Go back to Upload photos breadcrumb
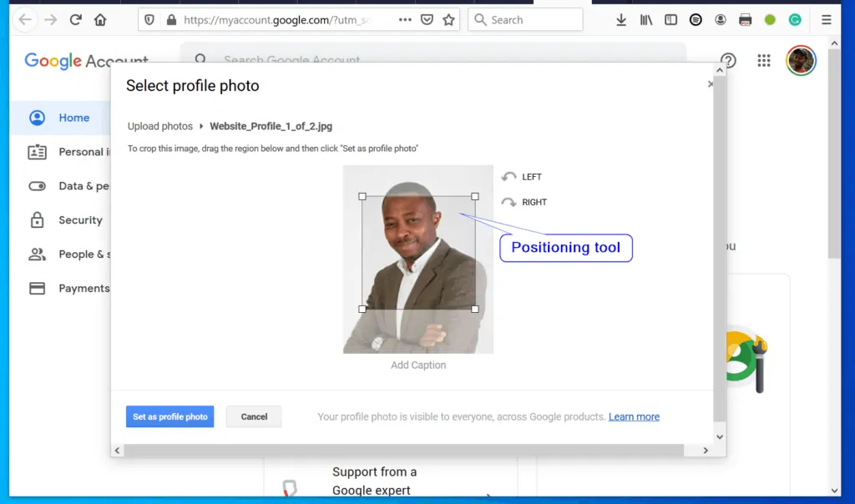Viewport: 855px width, 504px height. tap(160, 126)
